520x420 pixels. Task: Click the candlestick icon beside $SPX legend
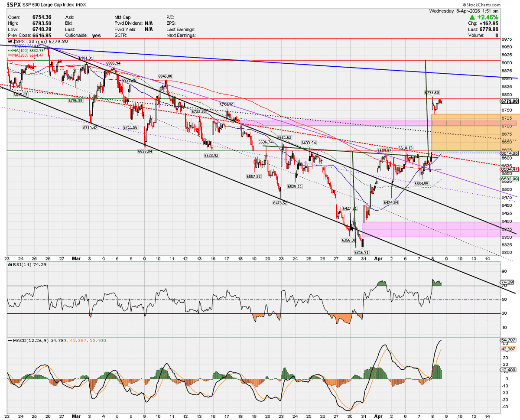coord(10,41)
